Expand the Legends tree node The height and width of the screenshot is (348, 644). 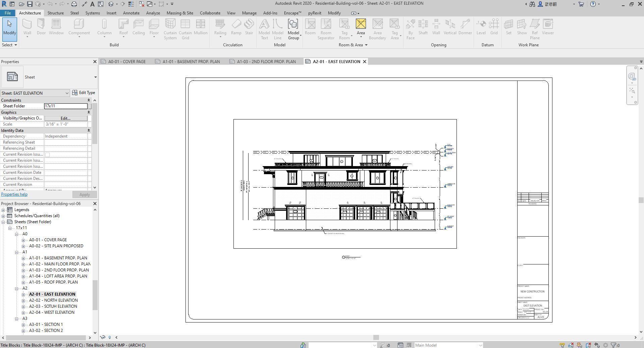click(x=3, y=210)
